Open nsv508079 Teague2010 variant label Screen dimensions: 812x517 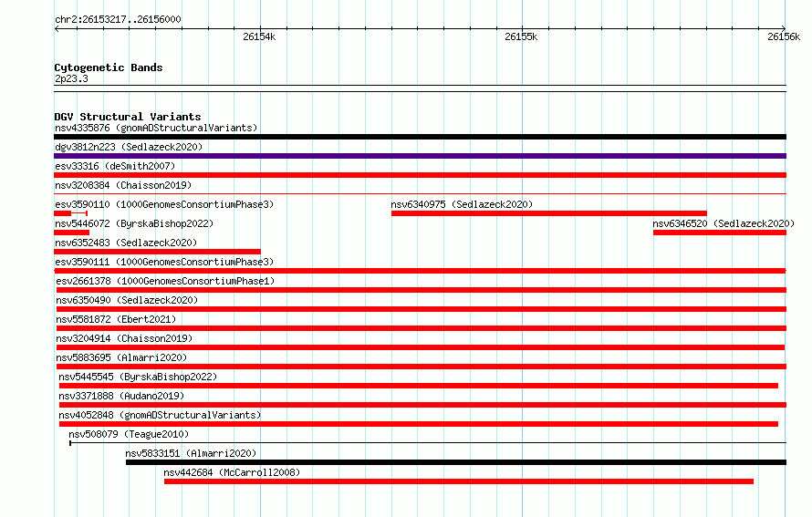tap(129, 434)
